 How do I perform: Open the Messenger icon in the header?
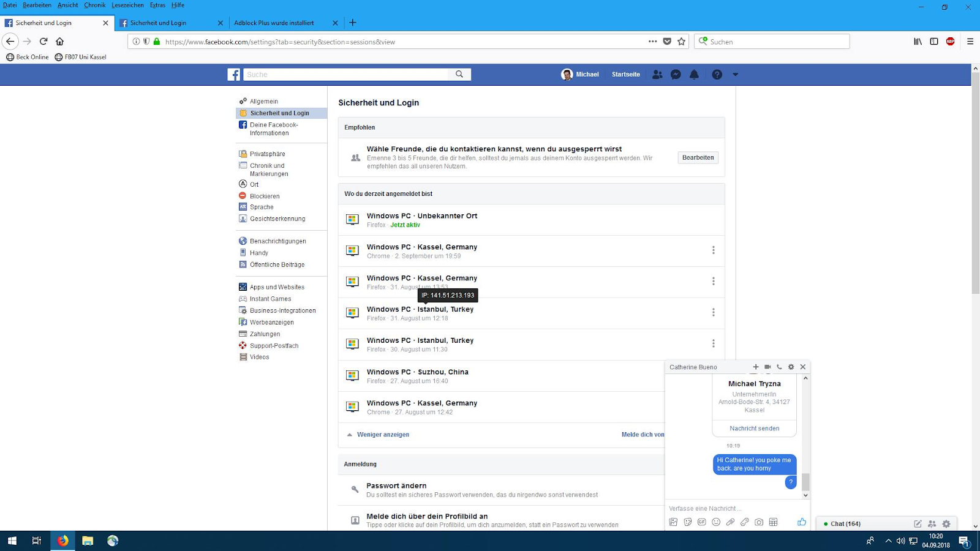(676, 75)
